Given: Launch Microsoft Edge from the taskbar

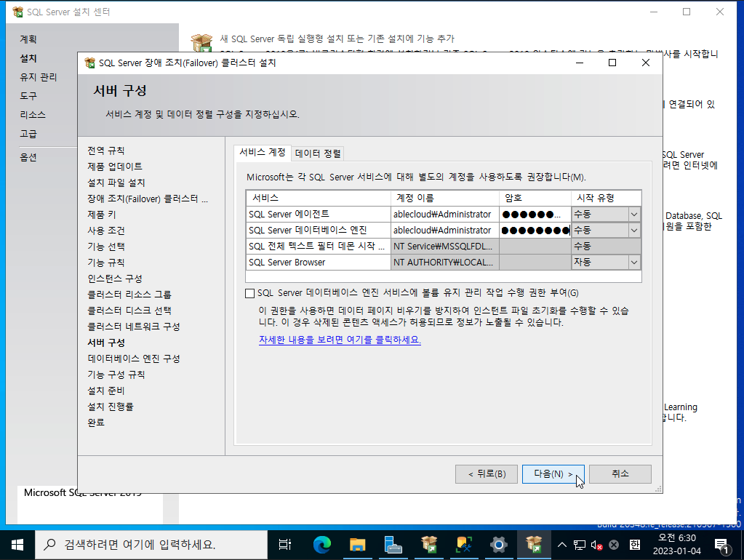Looking at the screenshot, I should click(322, 545).
